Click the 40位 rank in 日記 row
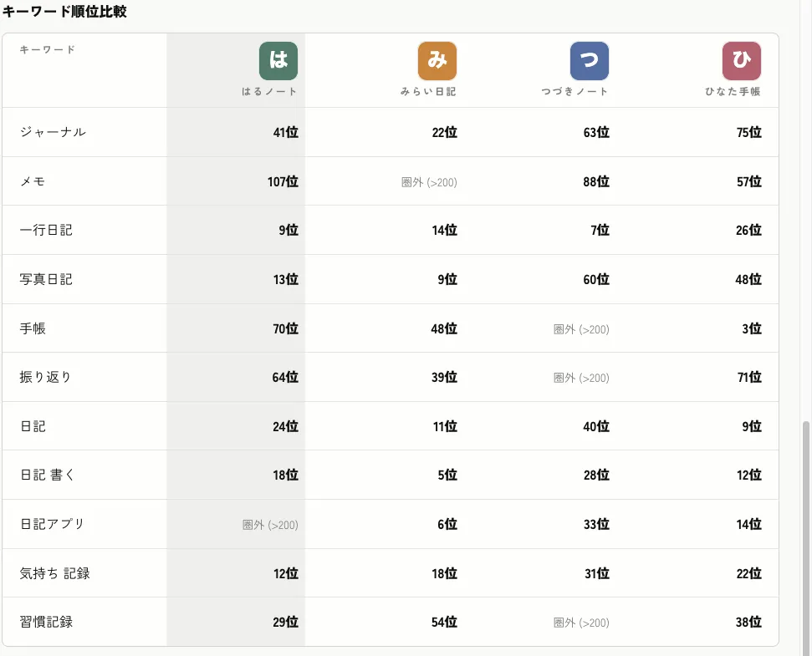 click(596, 426)
